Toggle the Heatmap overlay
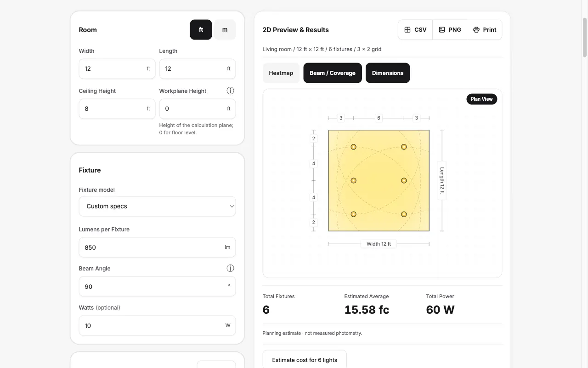The image size is (588, 368). [281, 73]
